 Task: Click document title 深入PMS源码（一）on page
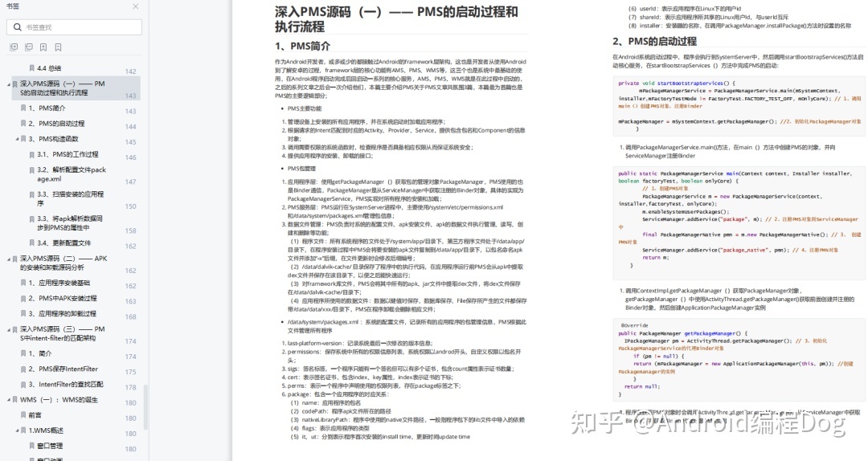point(396,18)
